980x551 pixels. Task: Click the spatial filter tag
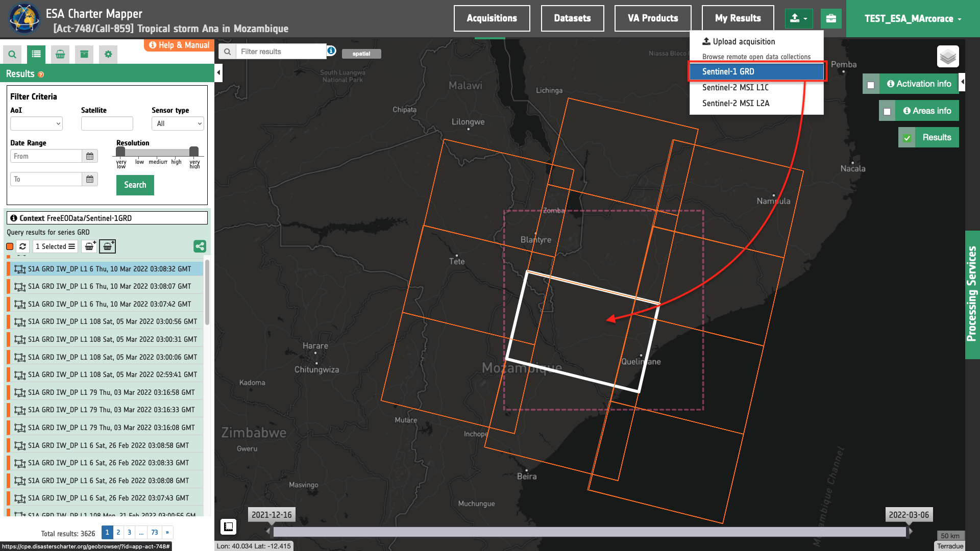pyautogui.click(x=361, y=54)
